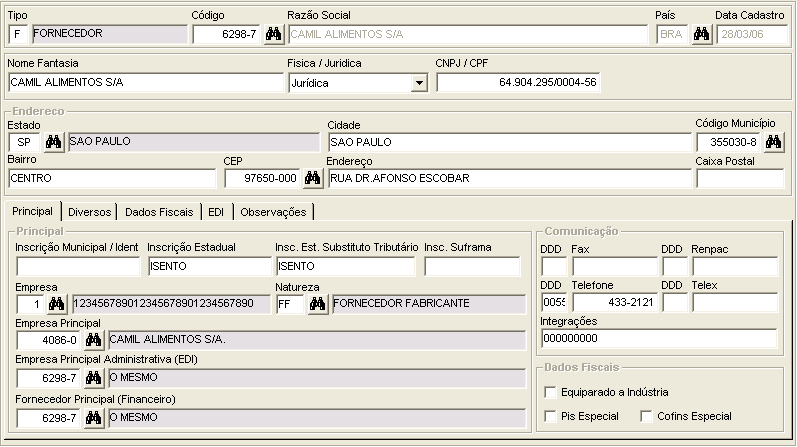Click the DDD field beside Fax

click(554, 266)
